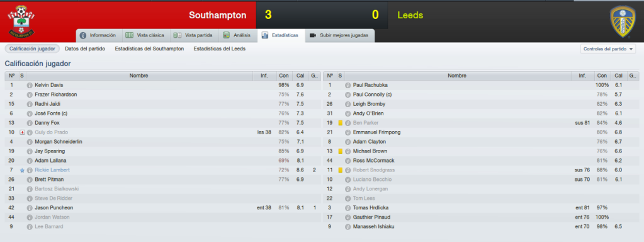Click the Leeds club crest

(x=623, y=22)
